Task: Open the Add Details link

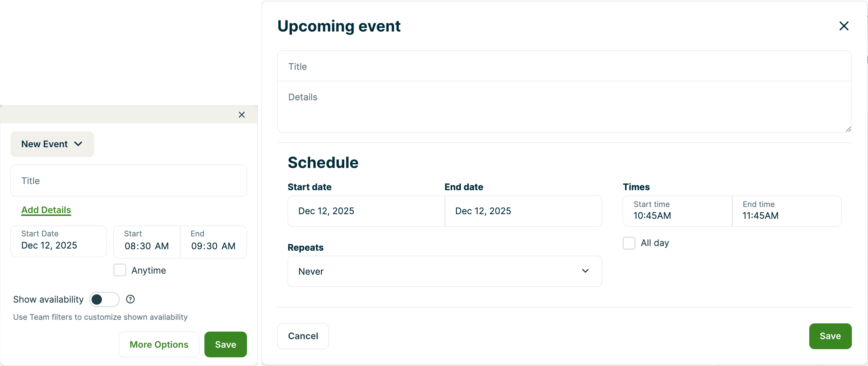Action: pos(46,210)
